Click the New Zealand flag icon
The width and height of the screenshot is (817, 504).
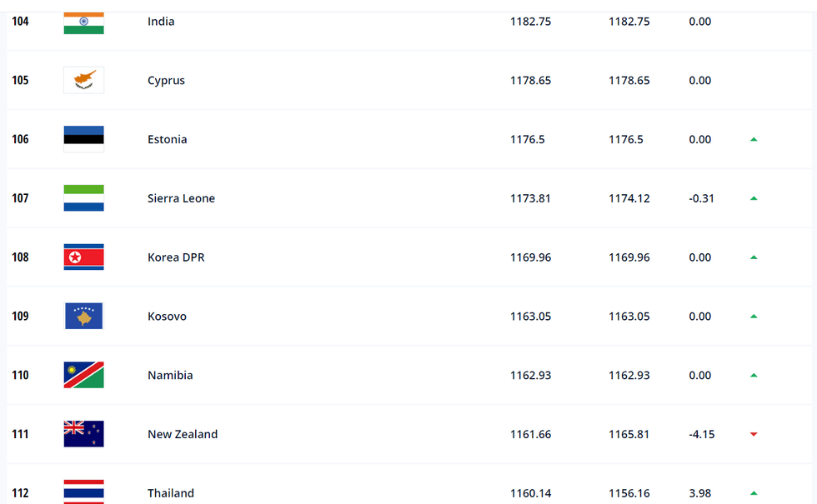tap(83, 434)
